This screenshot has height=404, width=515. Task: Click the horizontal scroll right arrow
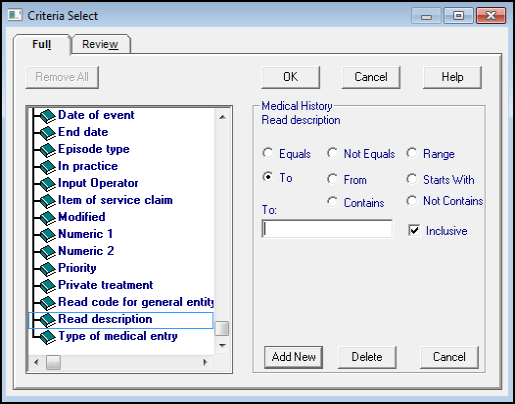coord(205,362)
